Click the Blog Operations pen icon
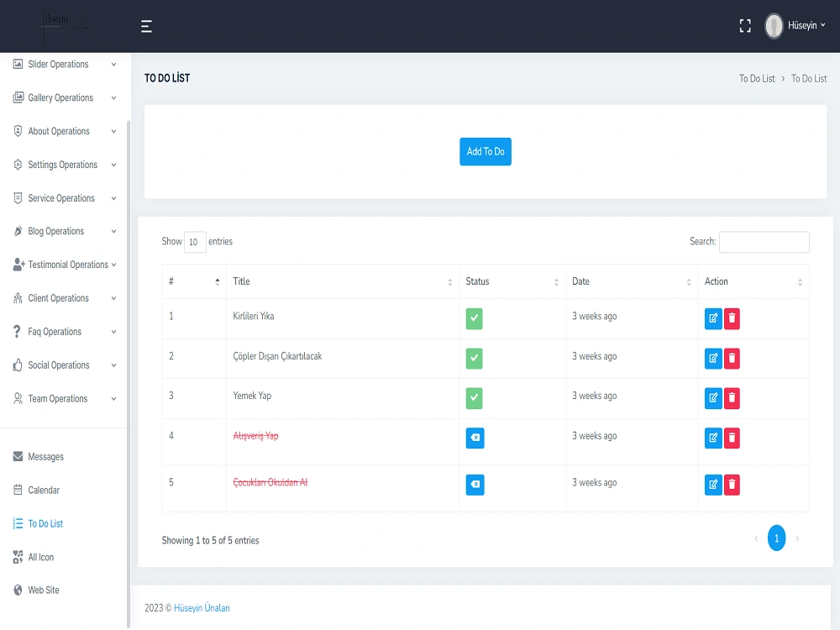 [x=18, y=232]
